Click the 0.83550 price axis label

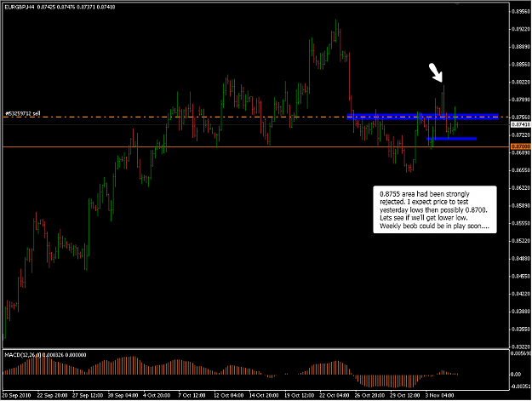[x=521, y=329]
